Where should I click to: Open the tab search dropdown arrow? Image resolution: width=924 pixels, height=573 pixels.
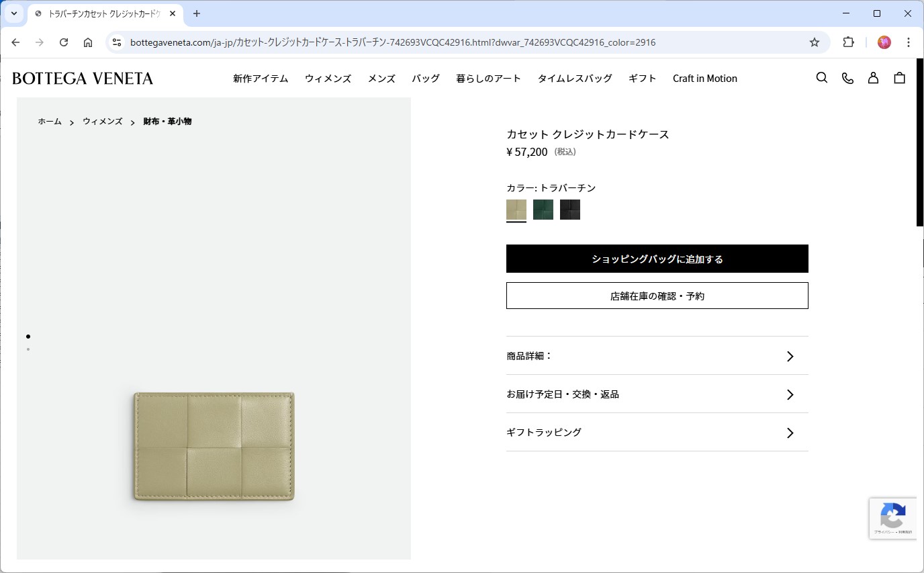click(x=13, y=13)
